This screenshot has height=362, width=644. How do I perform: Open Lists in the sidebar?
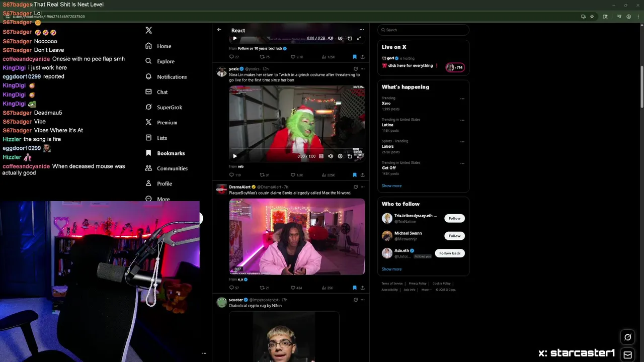point(156,138)
